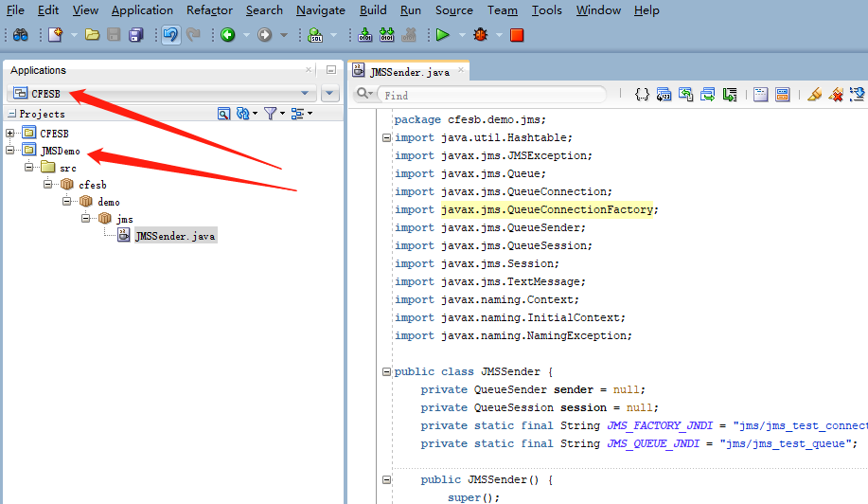This screenshot has height=504, width=868.
Task: Open the Find options magnifier dropdown
Action: [x=364, y=94]
